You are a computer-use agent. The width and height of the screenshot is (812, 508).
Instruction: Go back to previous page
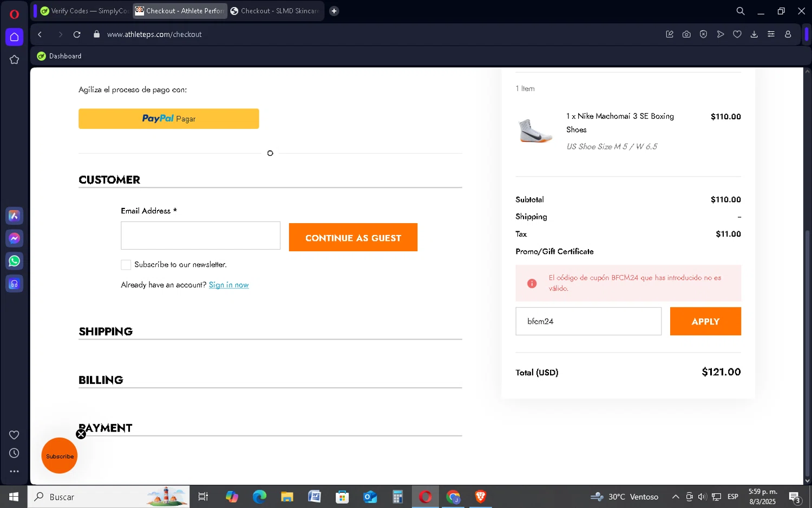coord(40,34)
